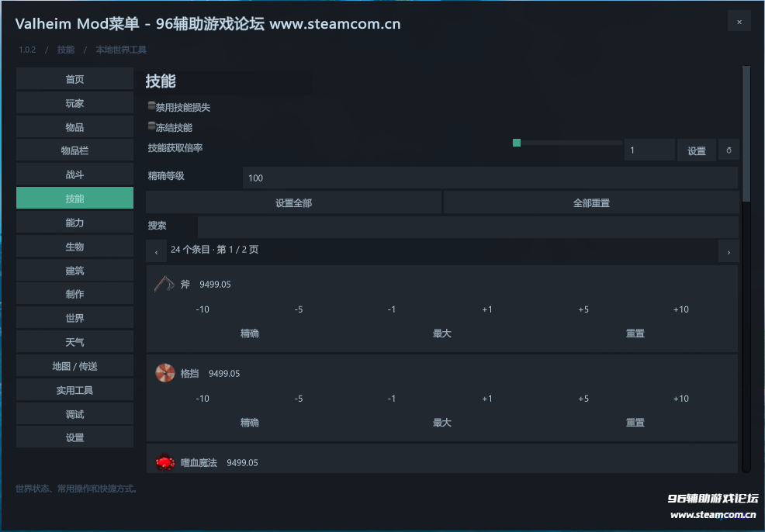Select 调试 in the sidebar
The image size is (765, 532).
(74, 413)
